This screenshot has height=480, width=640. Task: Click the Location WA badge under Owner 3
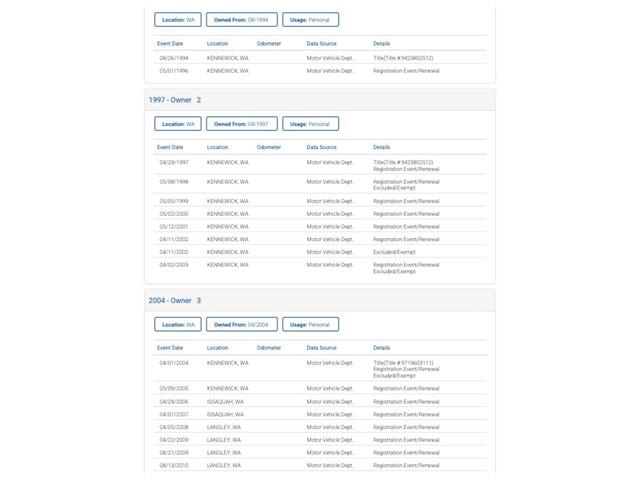178,324
